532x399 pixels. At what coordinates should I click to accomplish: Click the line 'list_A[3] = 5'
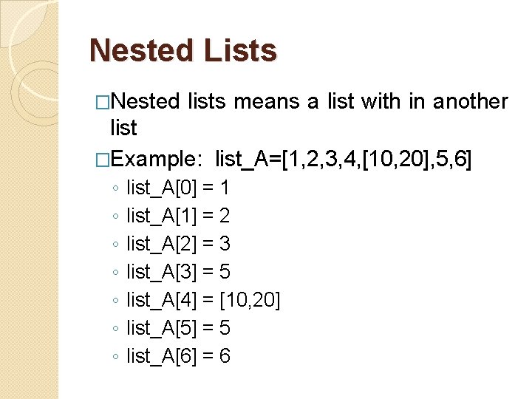click(178, 272)
